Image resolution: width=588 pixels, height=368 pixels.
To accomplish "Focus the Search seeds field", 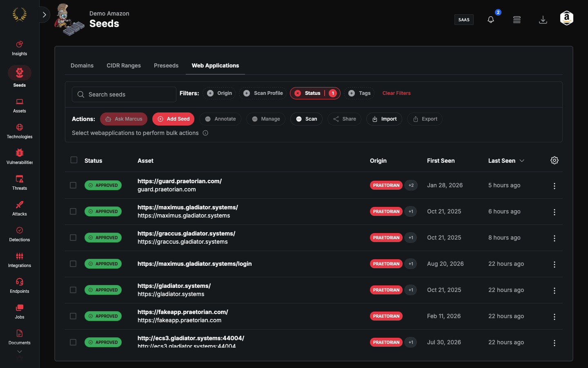I will pyautogui.click(x=124, y=94).
